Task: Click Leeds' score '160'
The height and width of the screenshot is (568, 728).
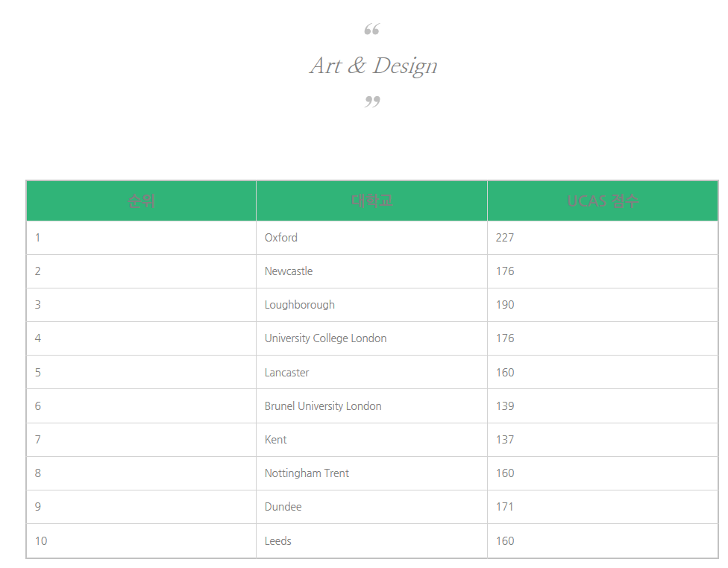Action: 505,541
